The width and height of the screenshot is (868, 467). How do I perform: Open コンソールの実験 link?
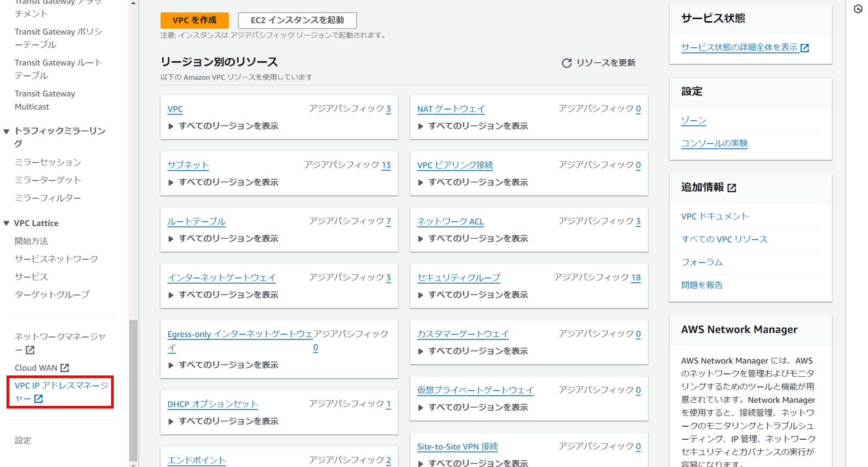click(714, 143)
